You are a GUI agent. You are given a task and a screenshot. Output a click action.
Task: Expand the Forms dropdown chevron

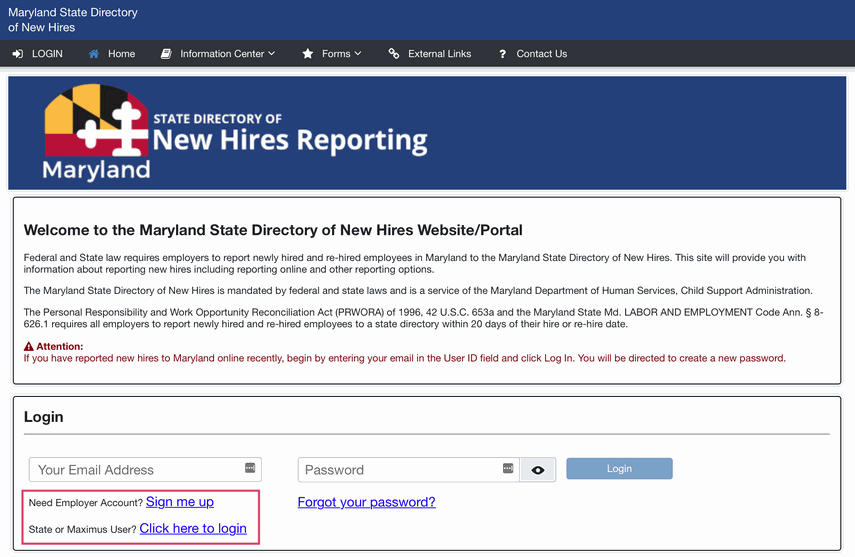click(x=358, y=53)
